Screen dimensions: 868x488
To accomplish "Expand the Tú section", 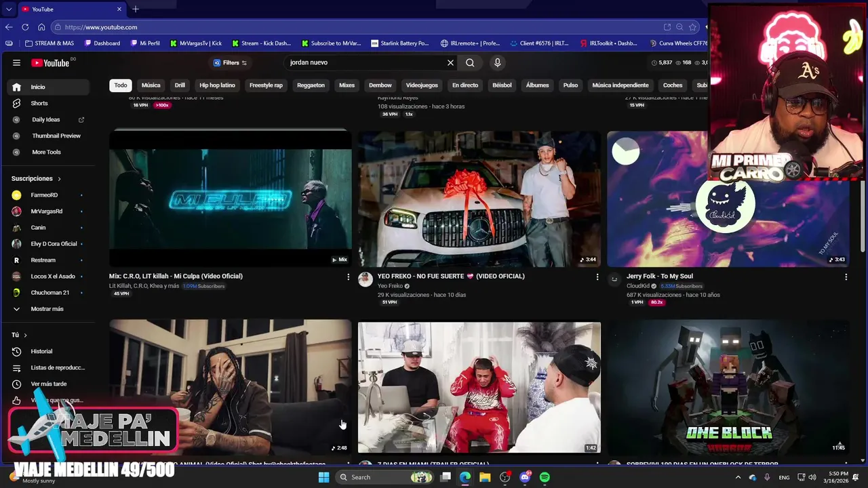I will click(x=20, y=335).
